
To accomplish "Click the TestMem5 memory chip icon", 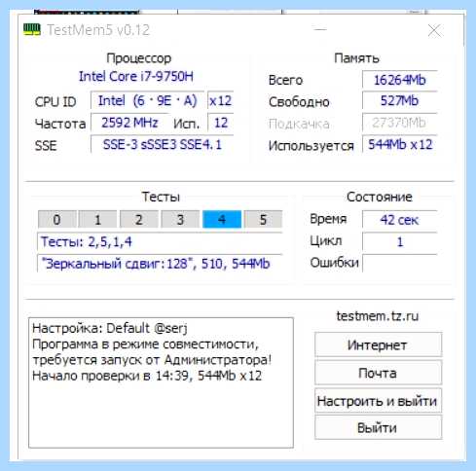I will point(32,29).
